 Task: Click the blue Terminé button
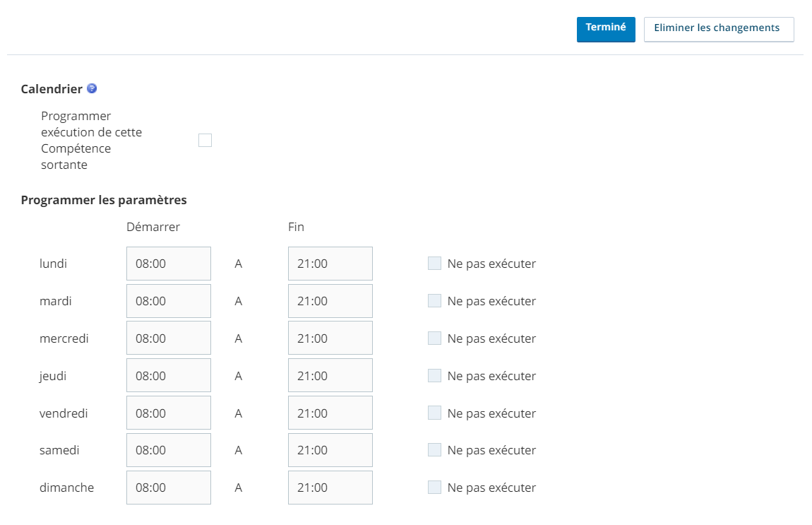click(605, 30)
